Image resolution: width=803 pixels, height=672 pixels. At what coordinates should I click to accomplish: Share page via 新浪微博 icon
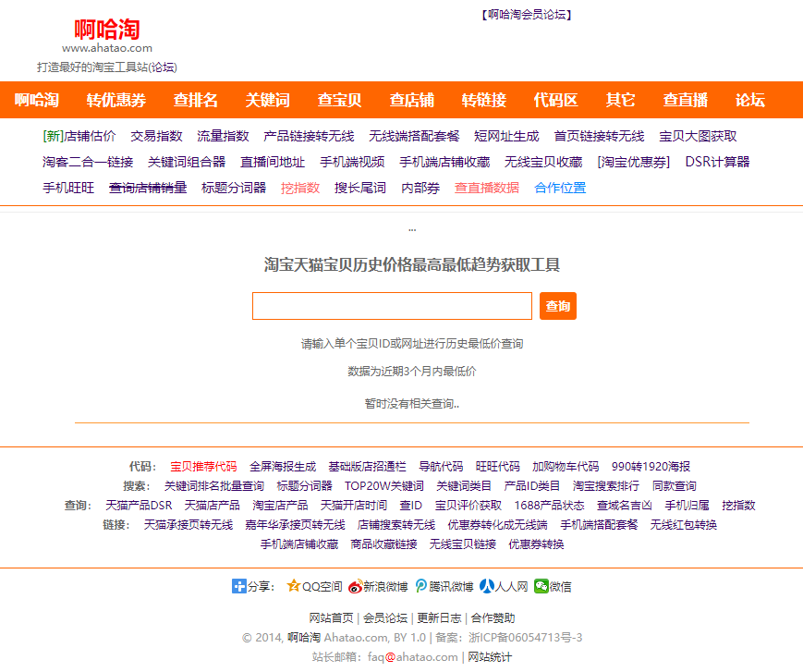355,586
